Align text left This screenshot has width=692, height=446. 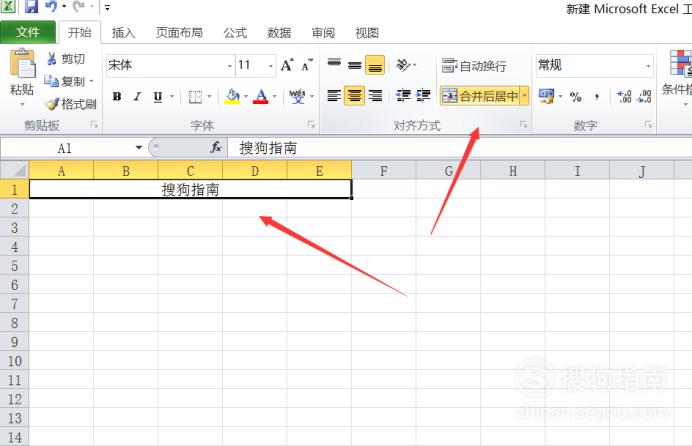click(x=334, y=95)
